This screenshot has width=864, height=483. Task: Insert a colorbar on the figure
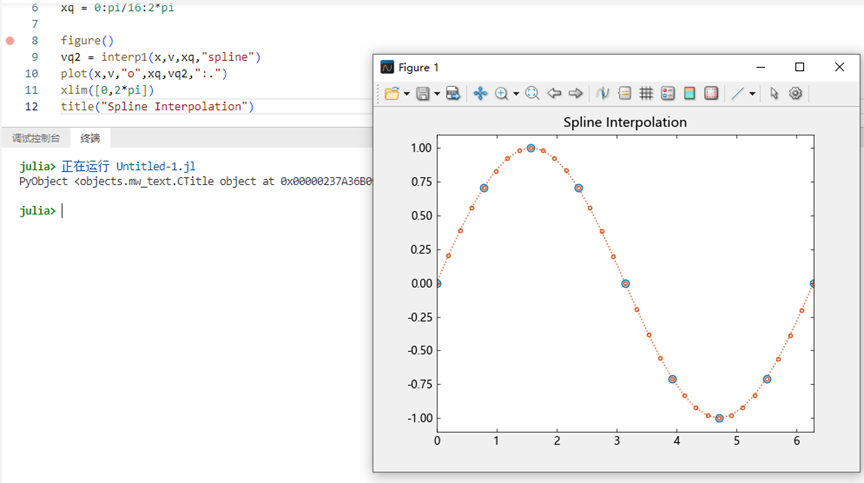tap(689, 94)
